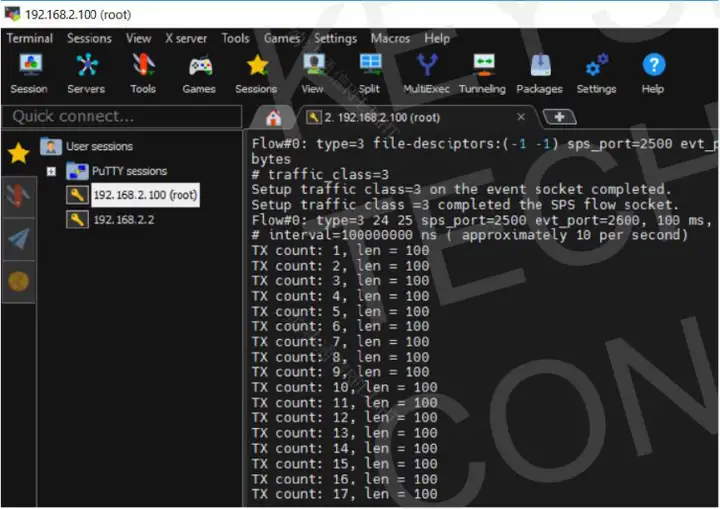Go to the Home tab icon

(x=274, y=118)
